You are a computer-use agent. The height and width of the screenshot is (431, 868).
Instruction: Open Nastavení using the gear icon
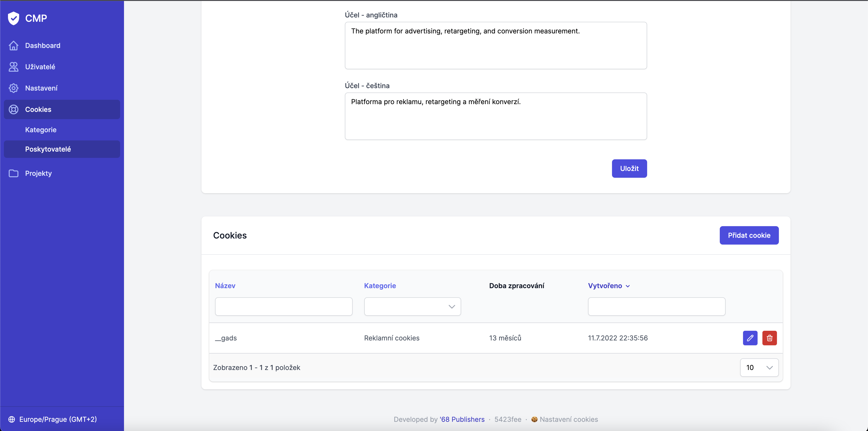point(14,88)
